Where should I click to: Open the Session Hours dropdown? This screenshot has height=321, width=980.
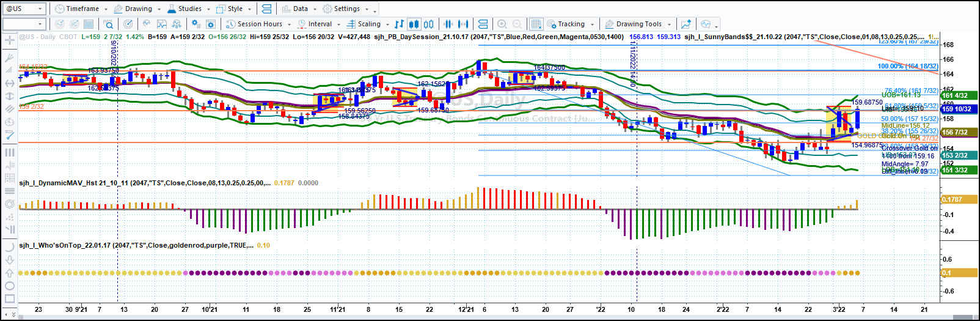click(258, 24)
